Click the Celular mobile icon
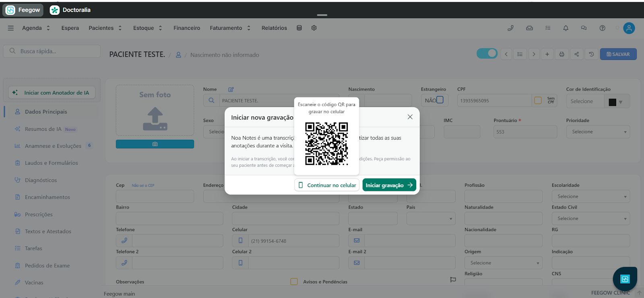The width and height of the screenshot is (644, 298). tap(240, 241)
